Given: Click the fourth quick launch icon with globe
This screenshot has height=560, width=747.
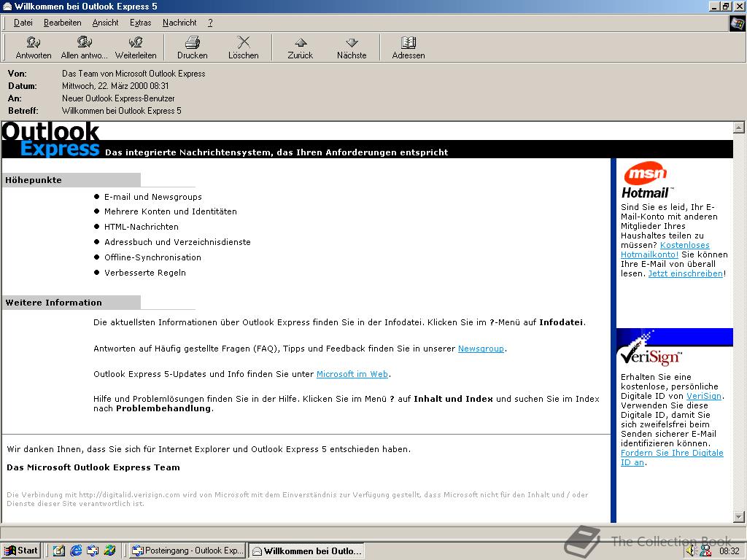Looking at the screenshot, I should [109, 551].
